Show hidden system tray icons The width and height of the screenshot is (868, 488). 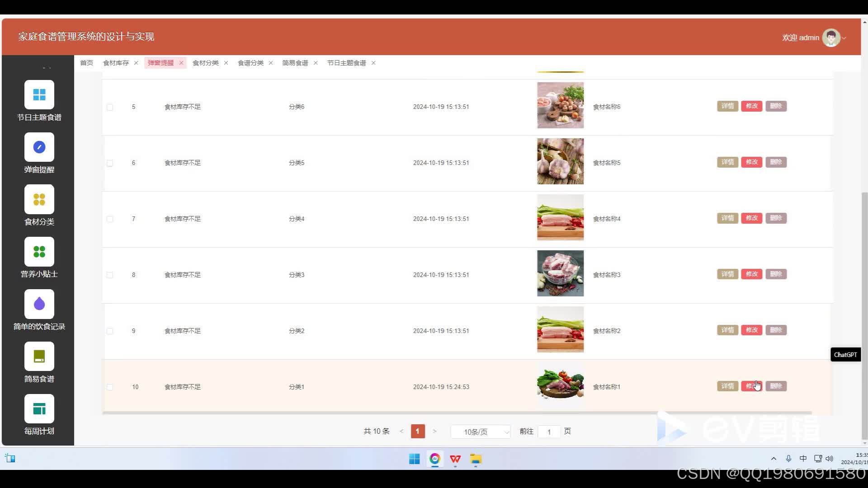click(x=774, y=459)
